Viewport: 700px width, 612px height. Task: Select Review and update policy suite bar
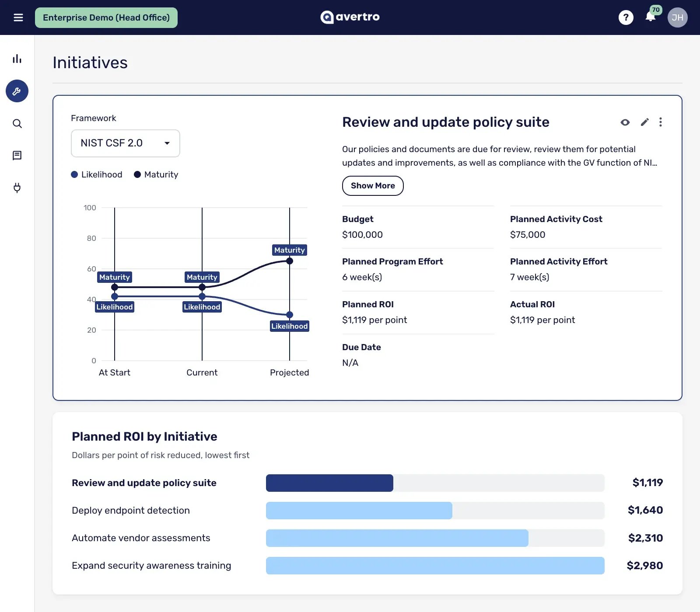329,483
